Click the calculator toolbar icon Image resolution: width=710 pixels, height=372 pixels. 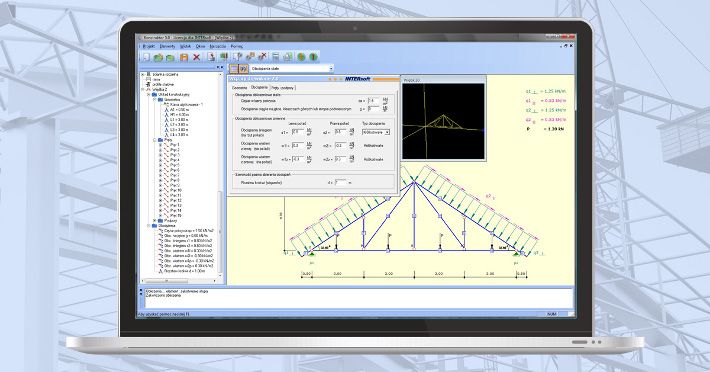tap(275, 57)
